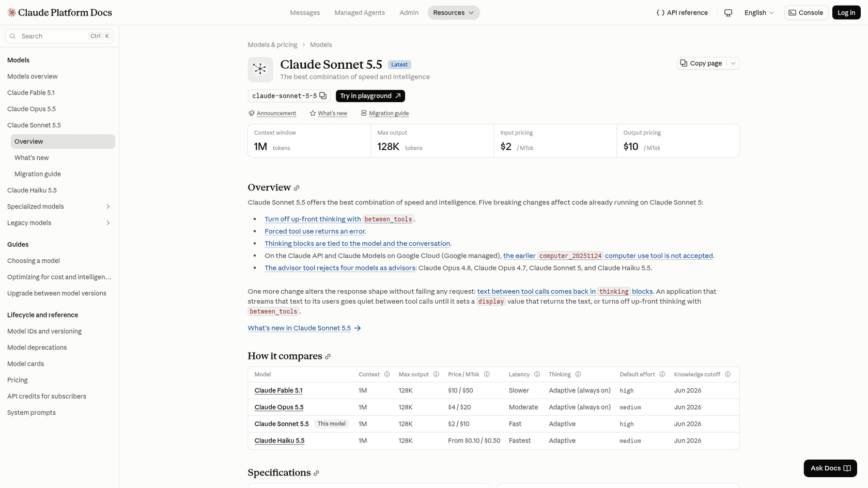Click the How it compares anchor icon
Image resolution: width=868 pixels, height=488 pixels.
(328, 356)
